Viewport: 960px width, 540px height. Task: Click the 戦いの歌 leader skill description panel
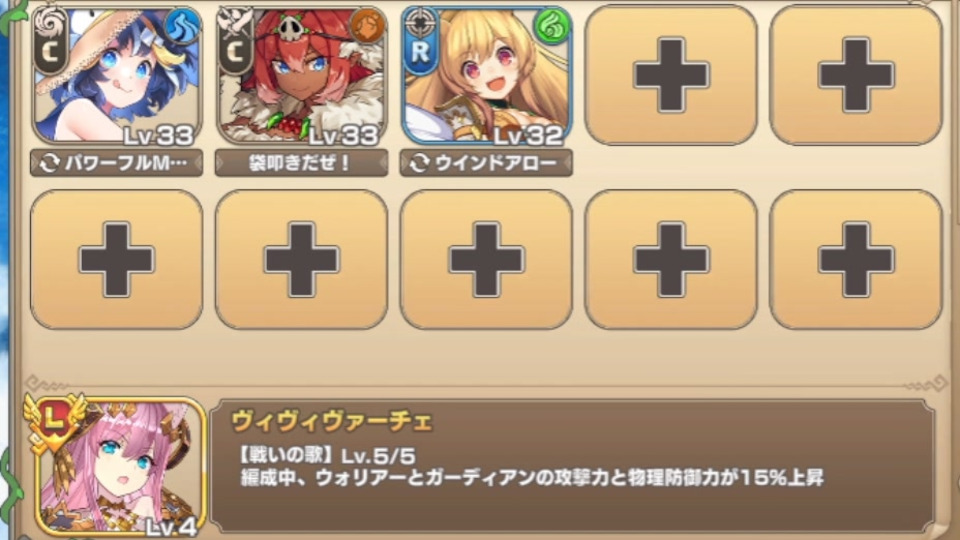572,467
